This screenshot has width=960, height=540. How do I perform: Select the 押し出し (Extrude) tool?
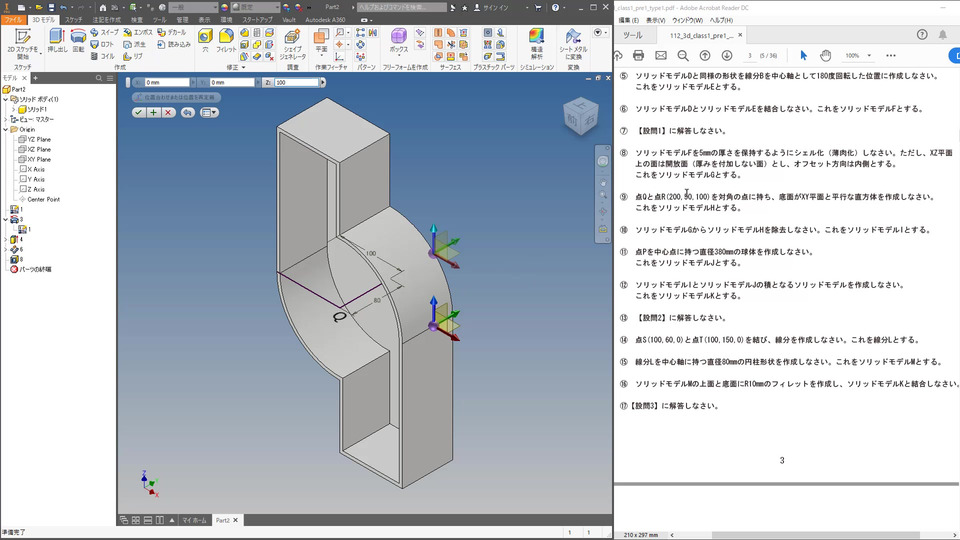(57, 40)
